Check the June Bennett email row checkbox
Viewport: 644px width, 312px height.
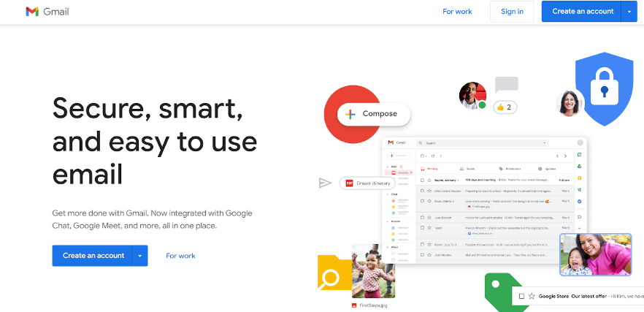(x=422, y=217)
